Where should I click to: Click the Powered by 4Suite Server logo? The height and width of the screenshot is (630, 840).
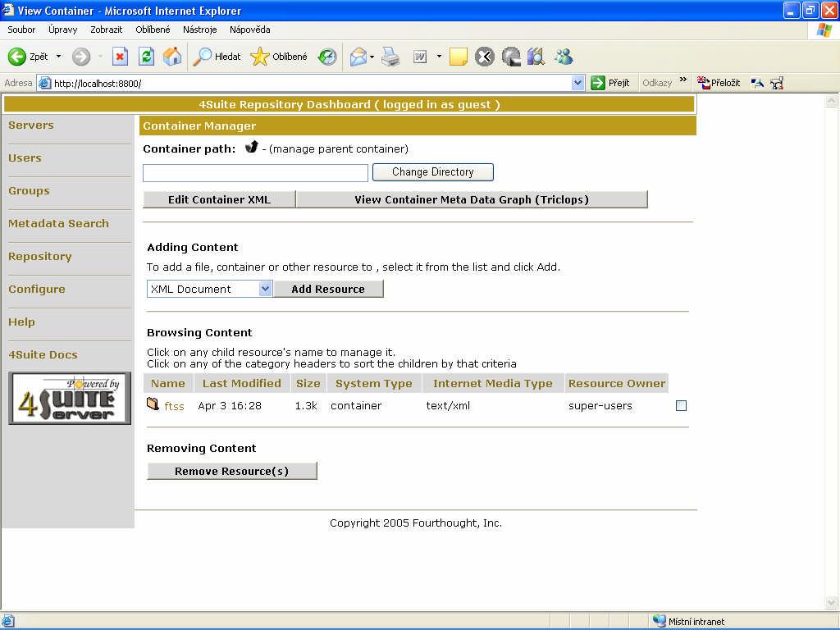pos(70,398)
